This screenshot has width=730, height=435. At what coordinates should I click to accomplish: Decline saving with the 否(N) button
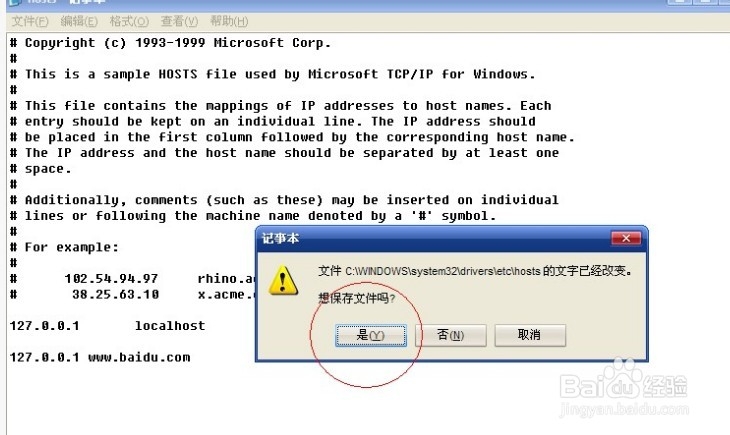click(451, 335)
